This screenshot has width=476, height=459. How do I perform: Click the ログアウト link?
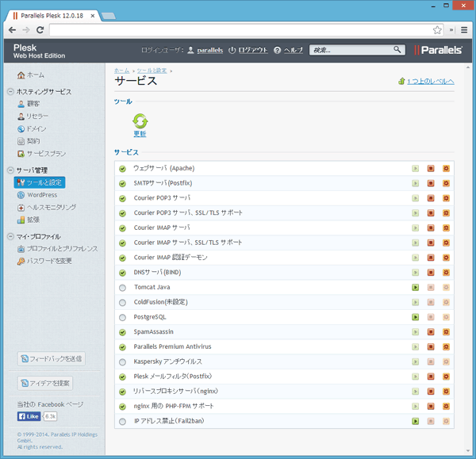pyautogui.click(x=253, y=50)
